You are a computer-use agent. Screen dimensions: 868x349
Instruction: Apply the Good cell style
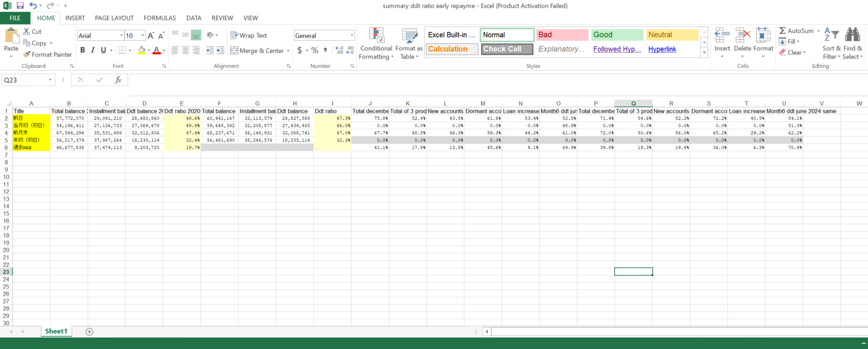click(617, 34)
